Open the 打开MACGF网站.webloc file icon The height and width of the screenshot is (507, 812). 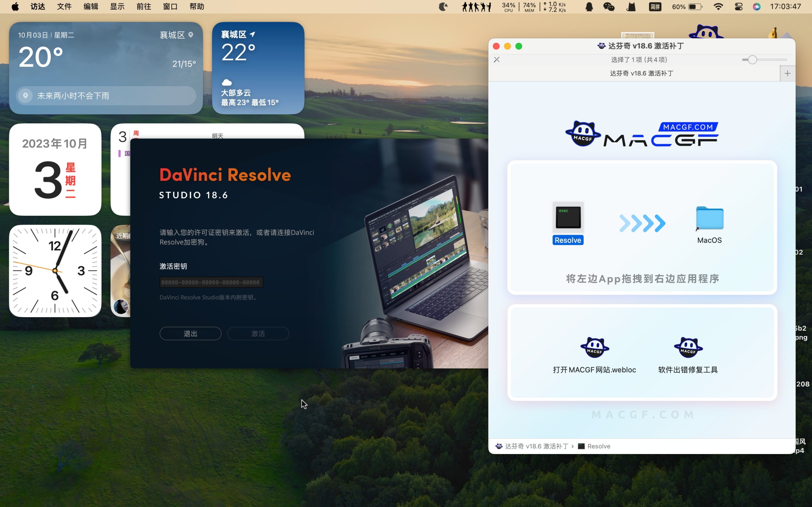(595, 348)
